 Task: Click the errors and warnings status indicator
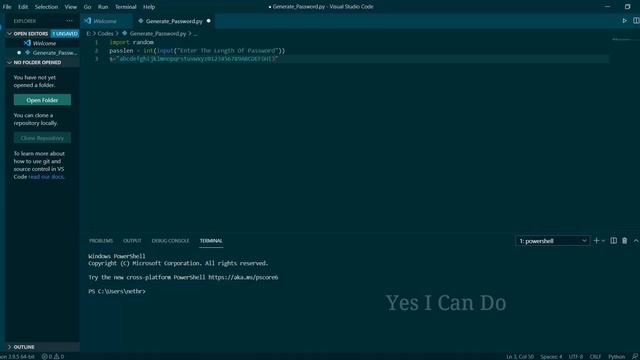pyautogui.click(x=53, y=356)
